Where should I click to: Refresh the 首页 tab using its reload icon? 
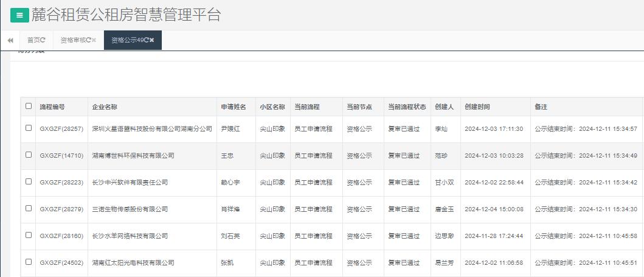point(43,40)
